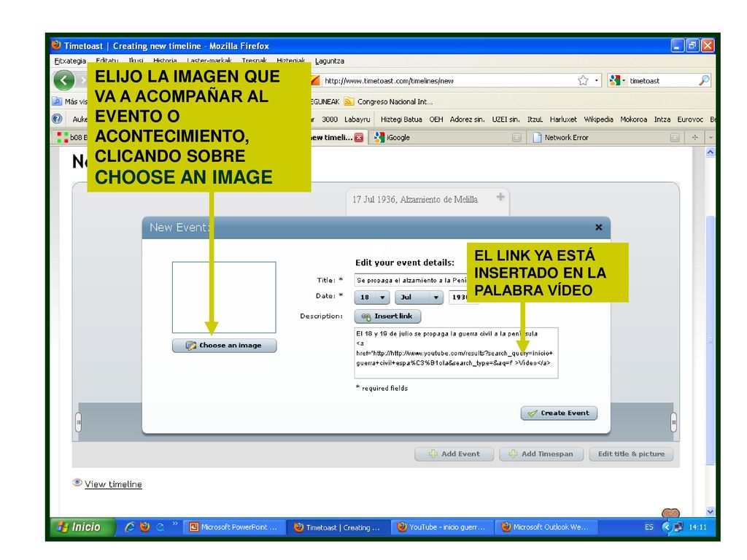
Task: Click the Mokoroa toolbar button
Action: (634, 119)
